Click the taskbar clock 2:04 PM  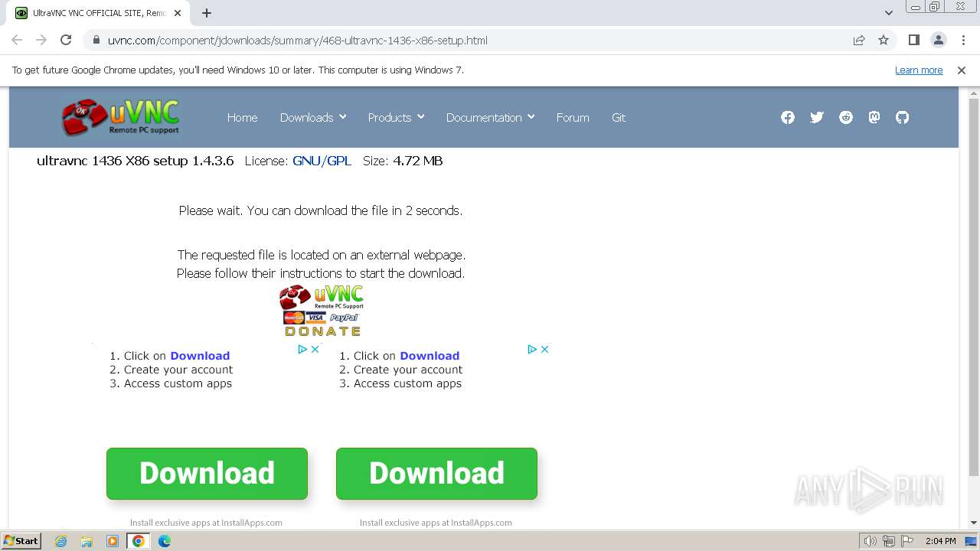941,541
